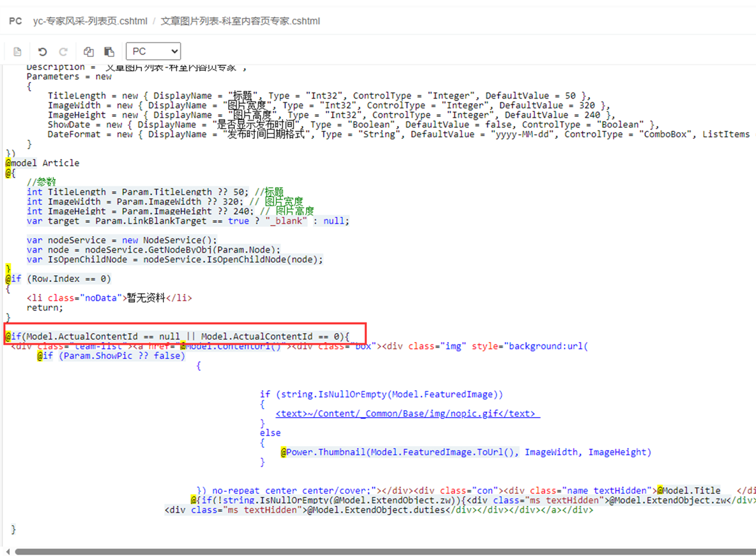
Task: Click the horizontal scrollbar at bottom
Action: (384, 551)
